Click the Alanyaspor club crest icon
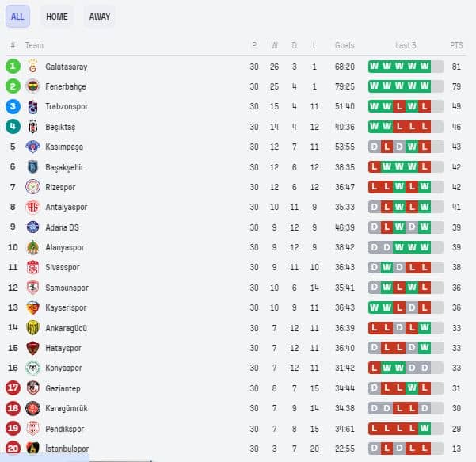 tap(32, 247)
